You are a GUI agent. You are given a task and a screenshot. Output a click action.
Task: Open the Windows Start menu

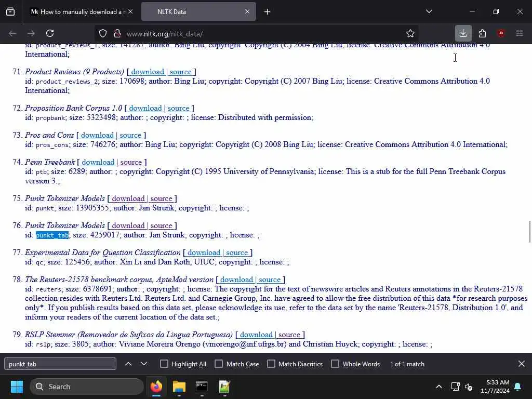point(17,387)
